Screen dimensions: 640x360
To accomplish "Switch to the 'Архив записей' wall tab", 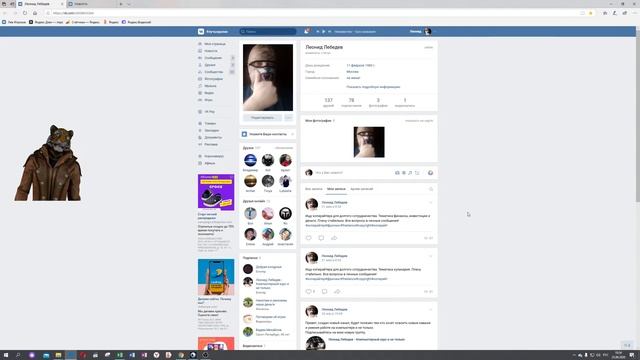I will (361, 189).
